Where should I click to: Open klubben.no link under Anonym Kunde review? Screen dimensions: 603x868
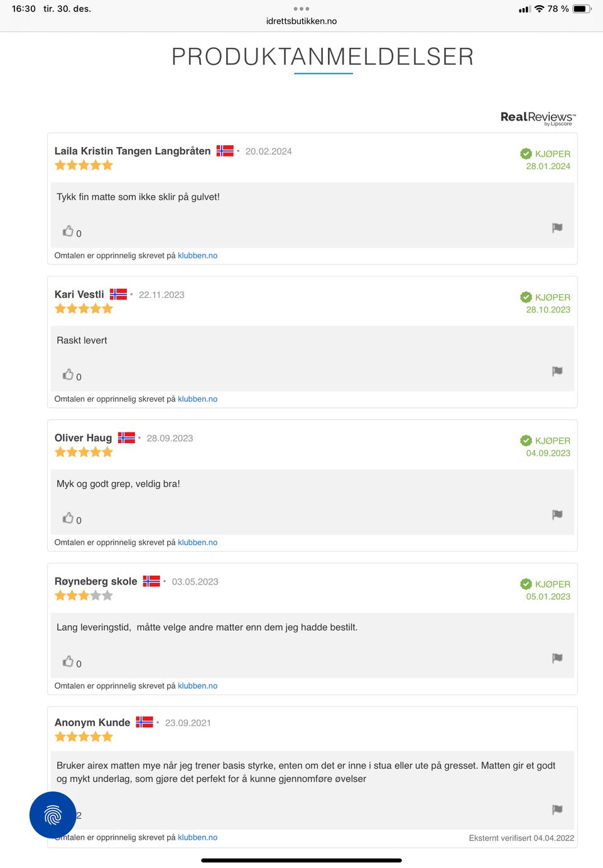tap(197, 837)
